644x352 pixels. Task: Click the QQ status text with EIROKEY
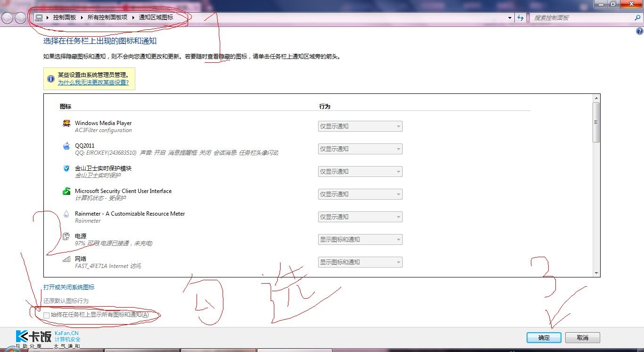tap(176, 153)
